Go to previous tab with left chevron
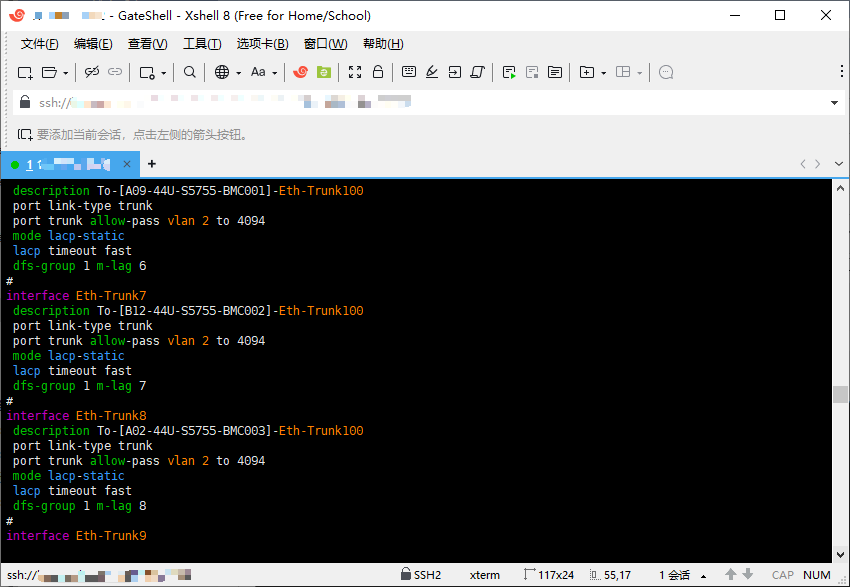The height and width of the screenshot is (587, 850). [x=803, y=164]
